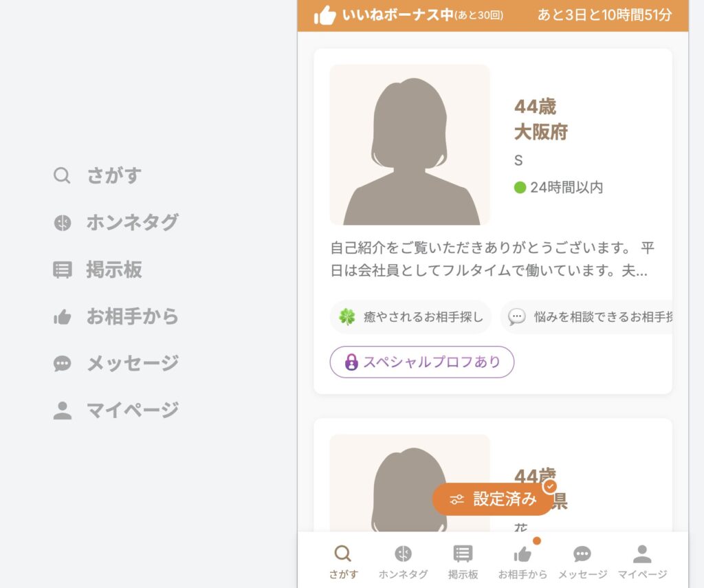Tap the ホンネタグ brain icon in bottom navigation
Viewport: 704px width, 588px height.
tap(402, 552)
